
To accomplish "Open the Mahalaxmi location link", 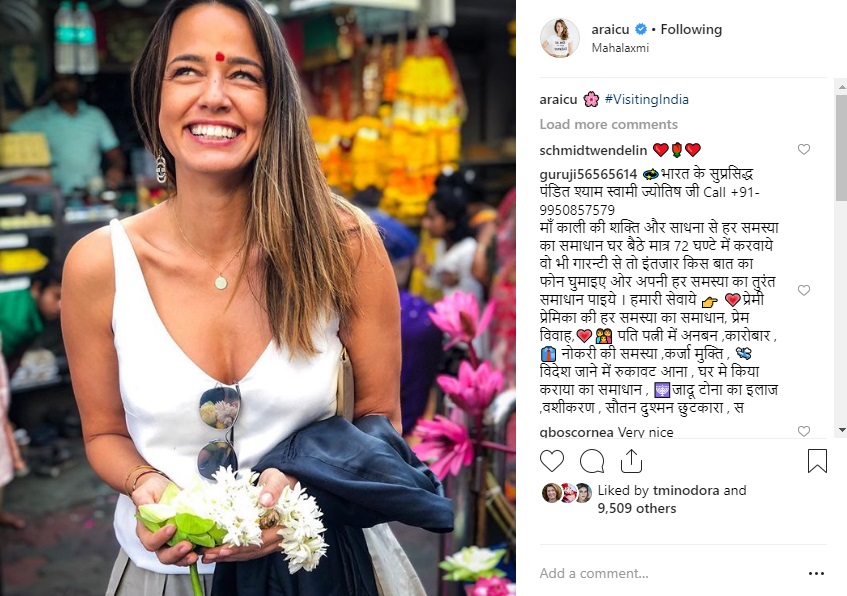I will pos(620,48).
